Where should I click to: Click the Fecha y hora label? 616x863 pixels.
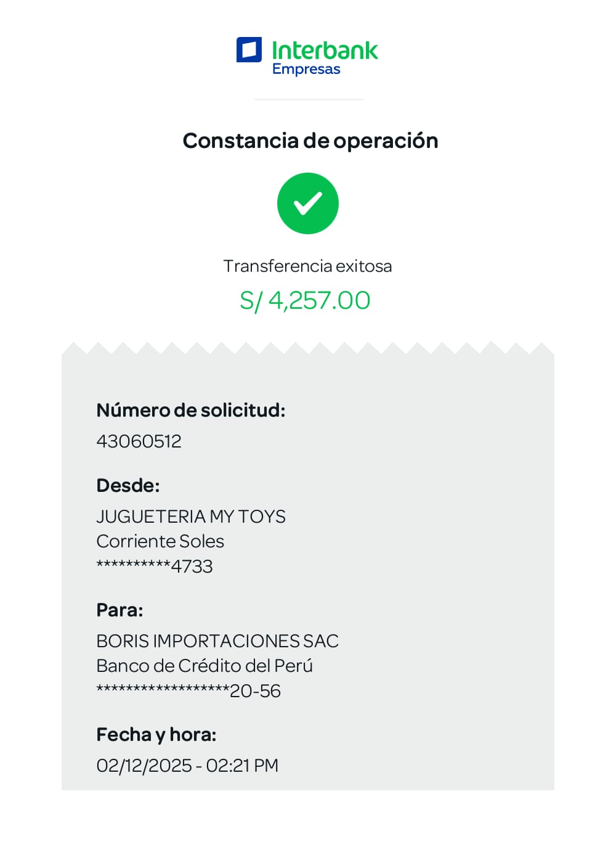coord(156,735)
